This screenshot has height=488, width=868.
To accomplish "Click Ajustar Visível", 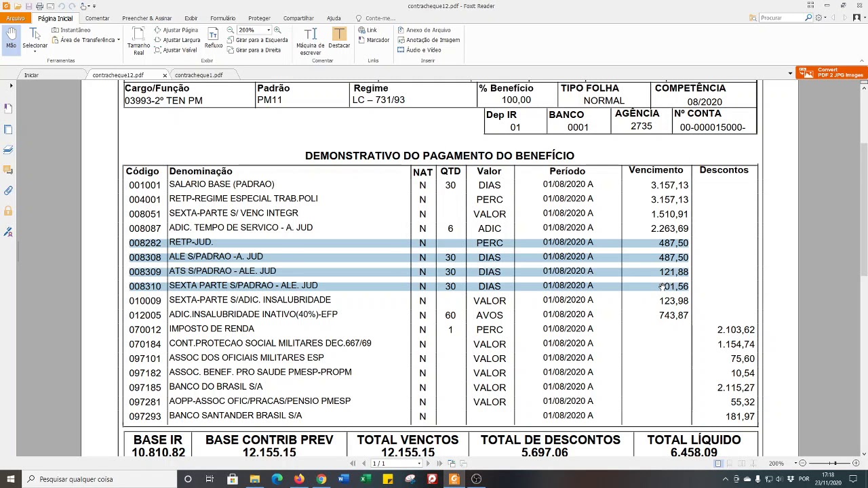I will [176, 50].
